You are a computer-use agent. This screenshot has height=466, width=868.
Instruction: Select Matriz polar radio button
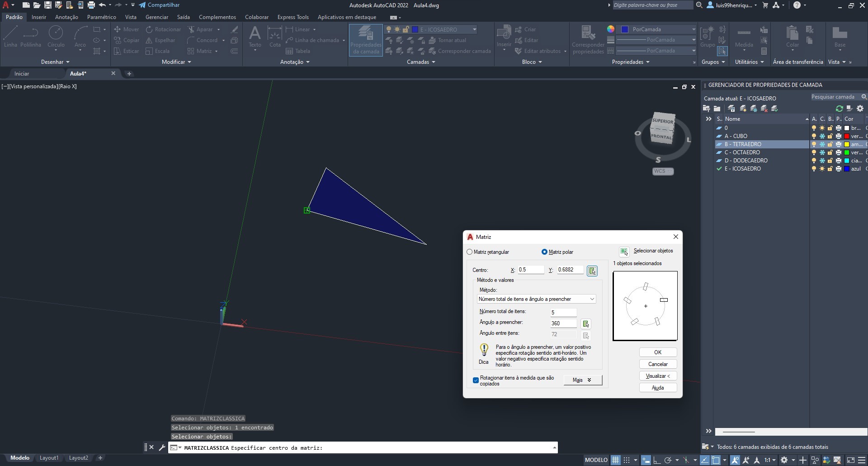coord(544,252)
